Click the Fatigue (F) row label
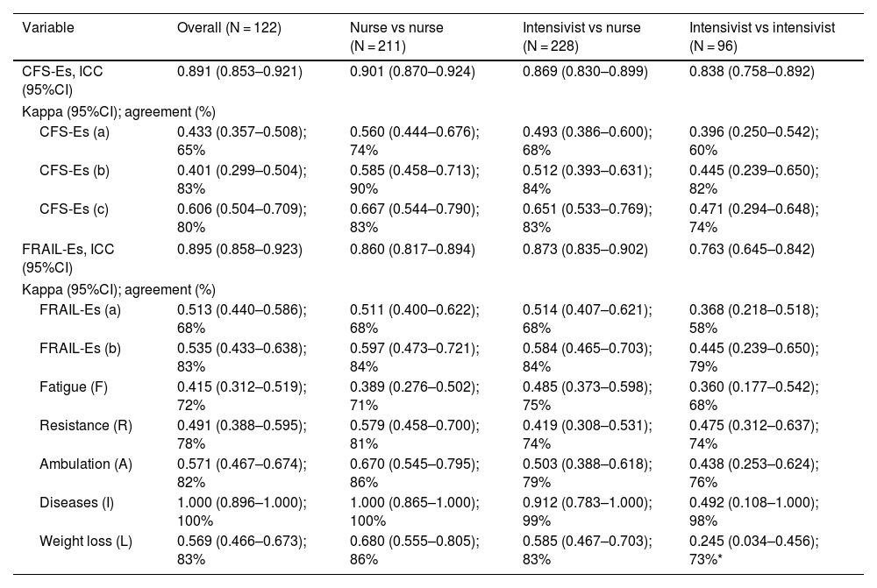This screenshot has width=877, height=588. pyautogui.click(x=74, y=386)
